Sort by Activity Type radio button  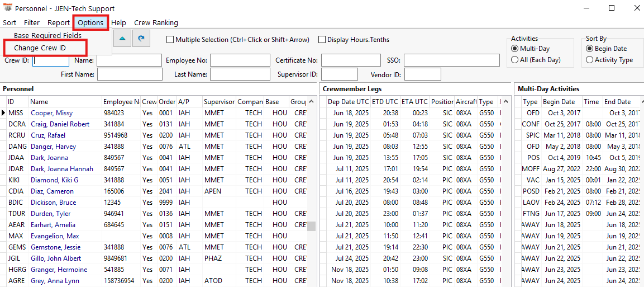[590, 60]
